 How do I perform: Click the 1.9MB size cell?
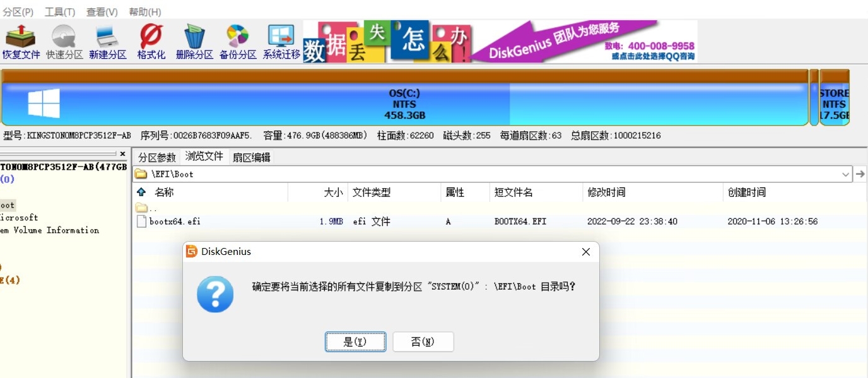tap(331, 221)
